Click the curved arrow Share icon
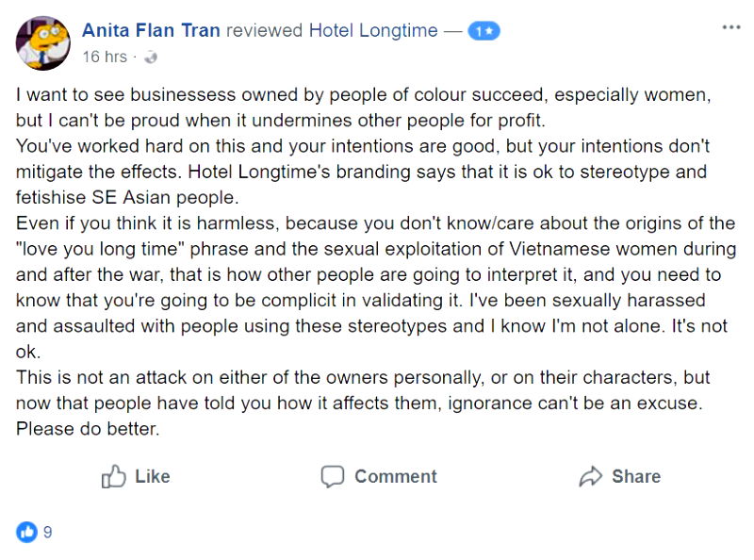 [590, 476]
